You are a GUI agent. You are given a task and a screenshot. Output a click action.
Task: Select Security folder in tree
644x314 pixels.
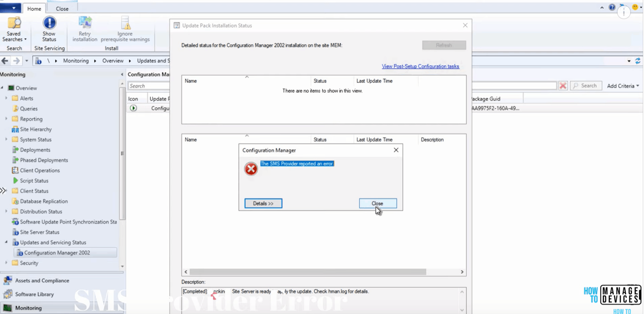pos(29,263)
